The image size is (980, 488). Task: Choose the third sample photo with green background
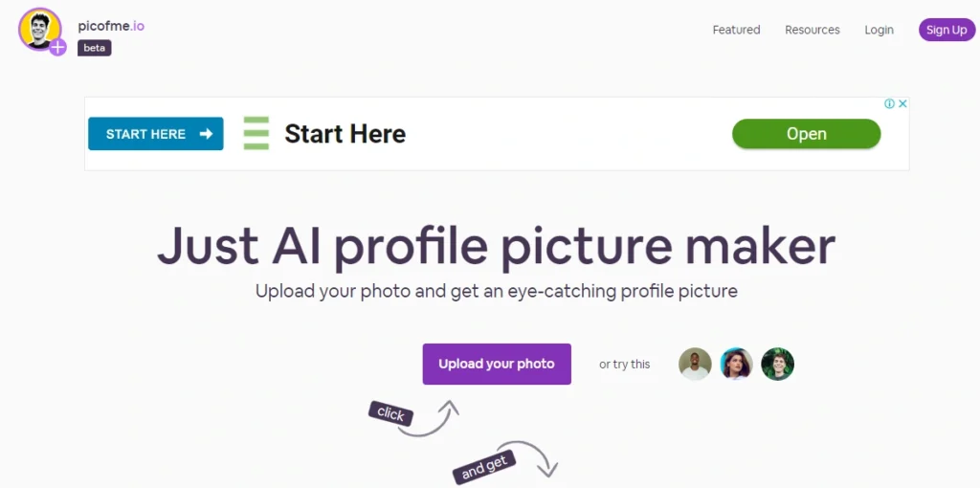[777, 364]
